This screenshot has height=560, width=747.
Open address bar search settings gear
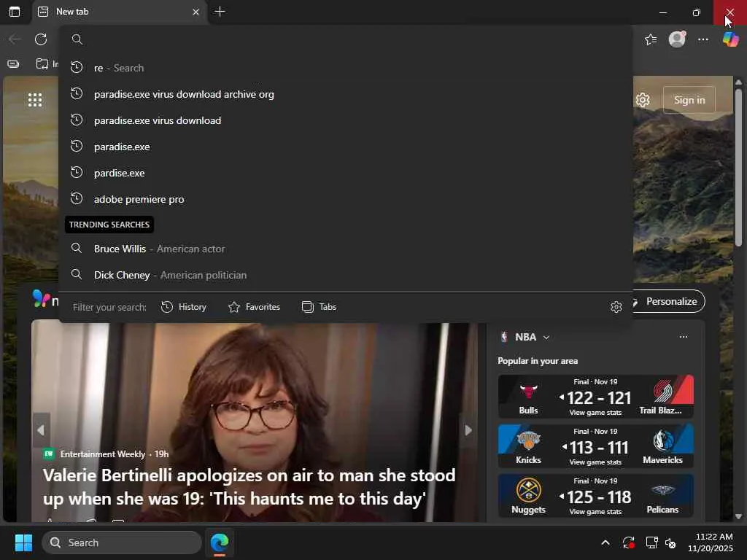pos(616,307)
